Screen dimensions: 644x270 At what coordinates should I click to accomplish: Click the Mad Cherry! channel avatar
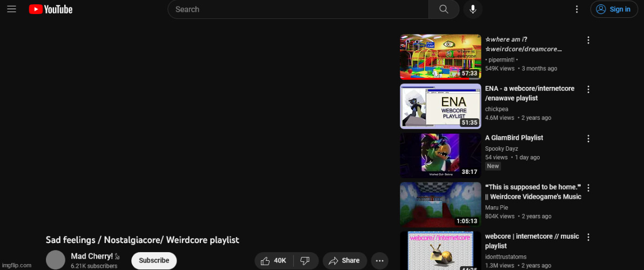(55, 260)
